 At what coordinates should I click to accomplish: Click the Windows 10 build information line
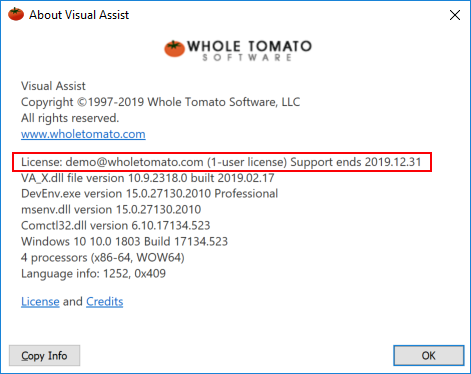pyautogui.click(x=124, y=241)
